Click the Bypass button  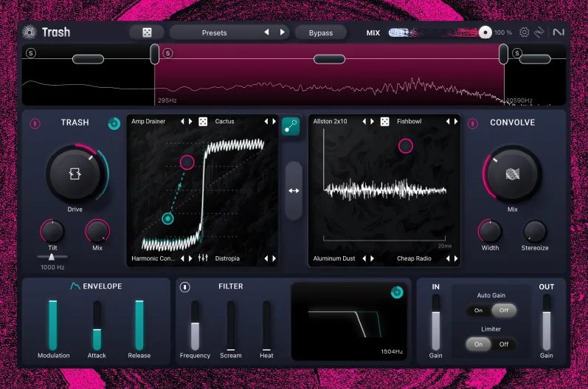coord(321,32)
